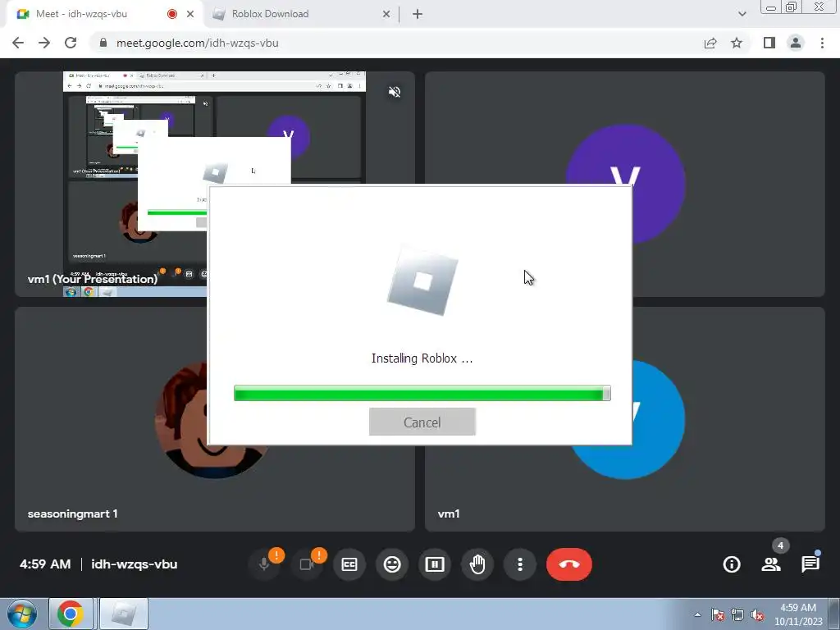The height and width of the screenshot is (630, 840).
Task: Click the volume muted tray icon
Action: coord(757,614)
